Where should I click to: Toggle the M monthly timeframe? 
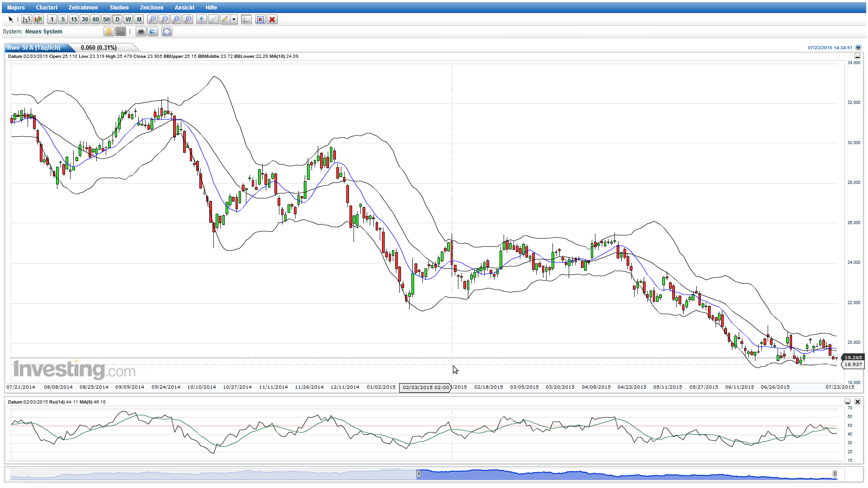point(138,19)
